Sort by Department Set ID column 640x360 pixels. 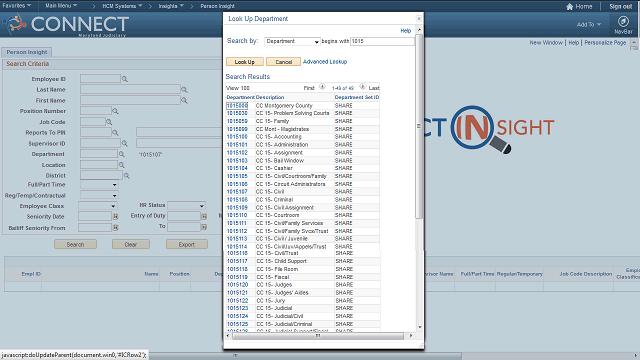tap(357, 97)
